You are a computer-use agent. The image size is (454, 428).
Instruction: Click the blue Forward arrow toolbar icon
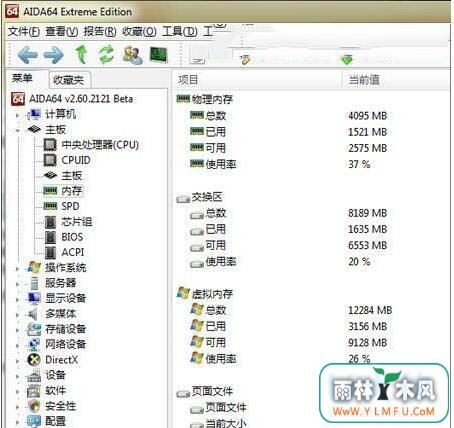54,55
